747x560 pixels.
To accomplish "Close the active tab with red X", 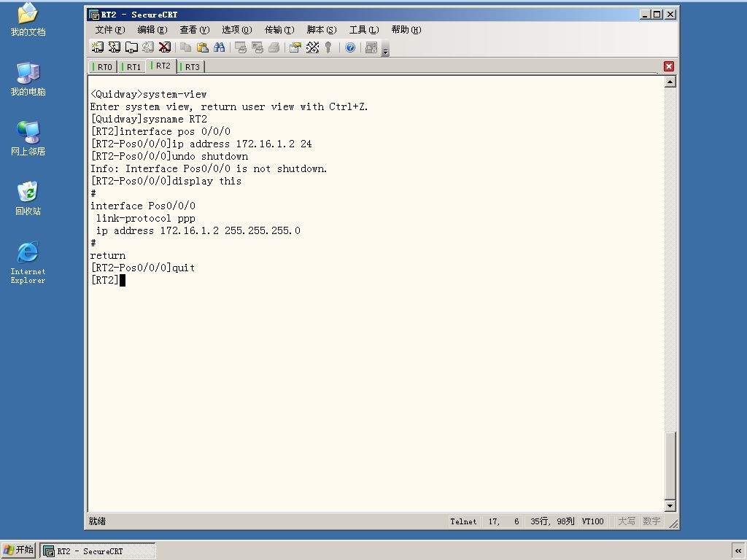I will [669, 66].
